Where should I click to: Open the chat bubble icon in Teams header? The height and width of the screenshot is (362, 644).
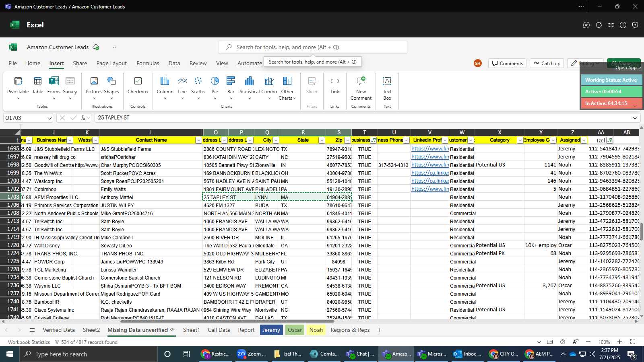pos(586,25)
